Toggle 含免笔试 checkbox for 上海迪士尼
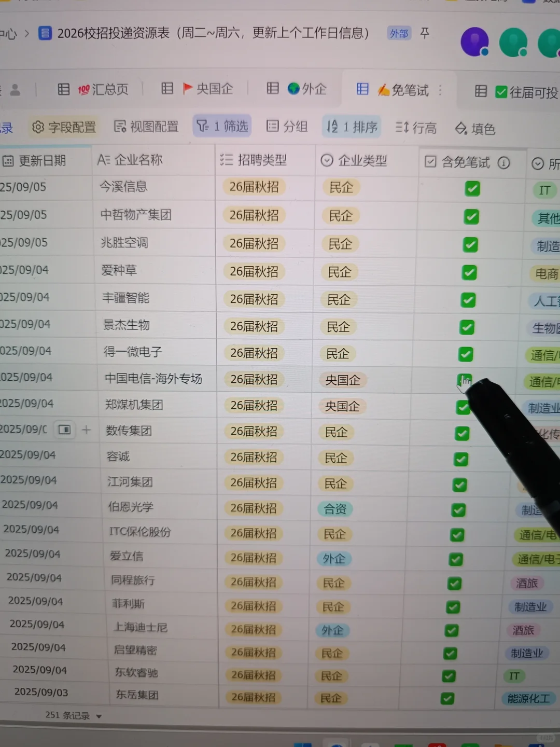The image size is (560, 747). (x=452, y=630)
